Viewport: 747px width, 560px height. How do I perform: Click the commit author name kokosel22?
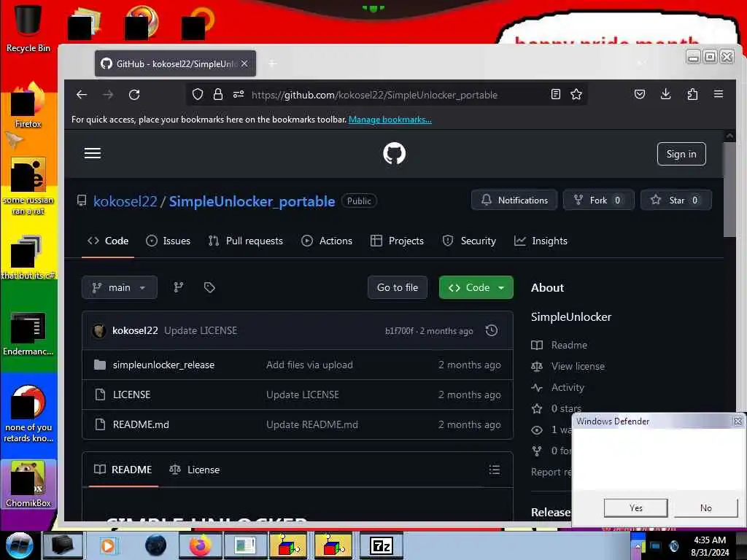point(135,330)
